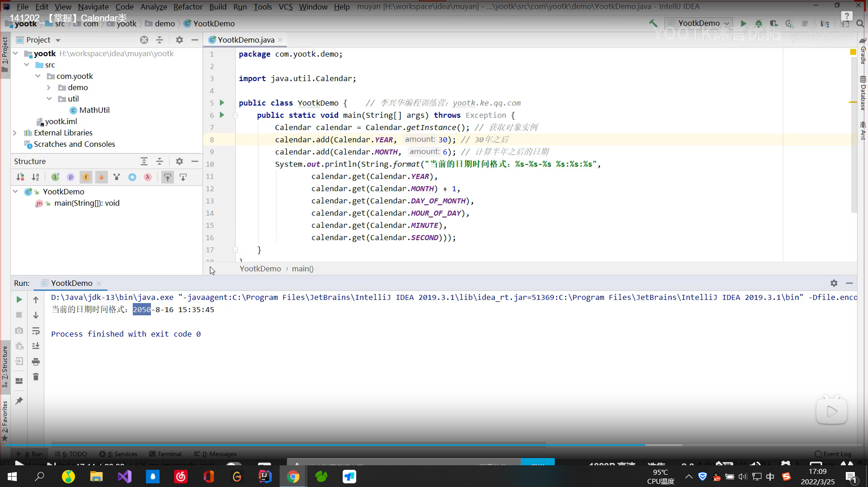Open the YootkDemo run configuration dropdown
This screenshot has width=868, height=487.
[699, 23]
